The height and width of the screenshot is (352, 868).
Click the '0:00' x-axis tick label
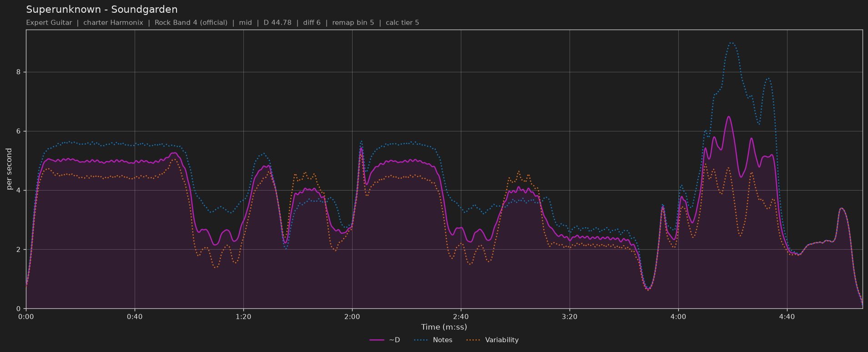(x=26, y=317)
